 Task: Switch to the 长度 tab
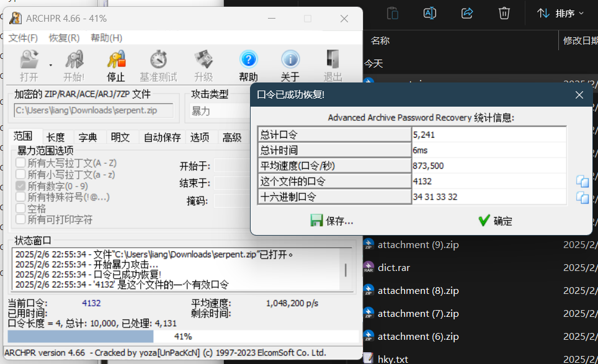pyautogui.click(x=55, y=137)
